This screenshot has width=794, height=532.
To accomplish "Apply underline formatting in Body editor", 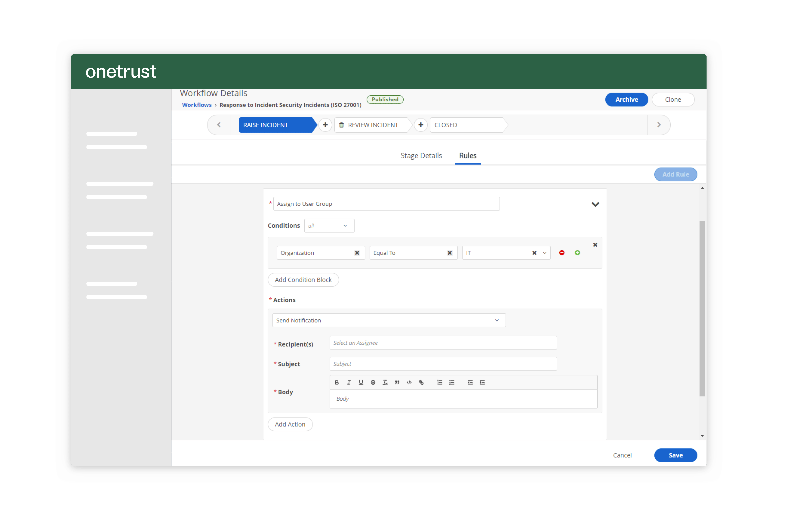I will tap(361, 382).
